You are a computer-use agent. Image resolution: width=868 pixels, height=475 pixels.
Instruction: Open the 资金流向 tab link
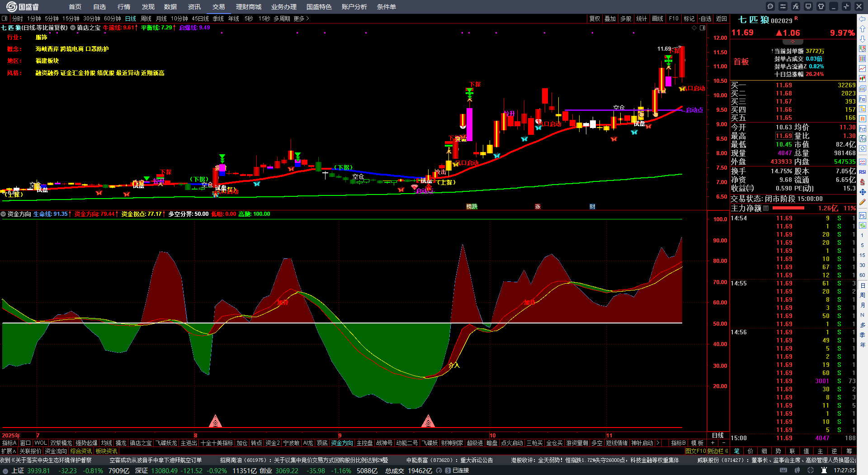(56, 451)
